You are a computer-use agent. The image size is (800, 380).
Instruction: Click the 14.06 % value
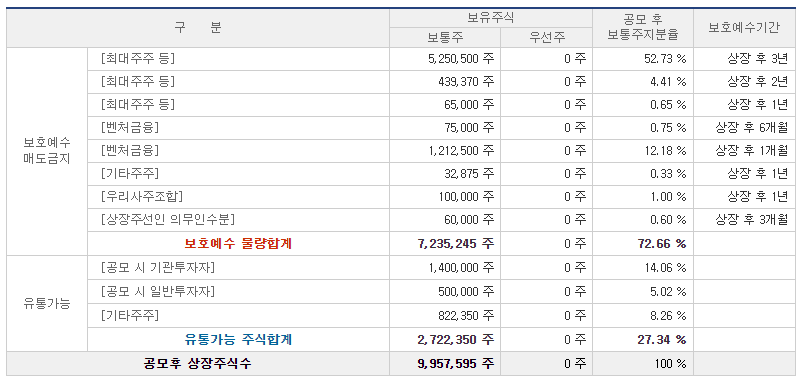tap(665, 267)
